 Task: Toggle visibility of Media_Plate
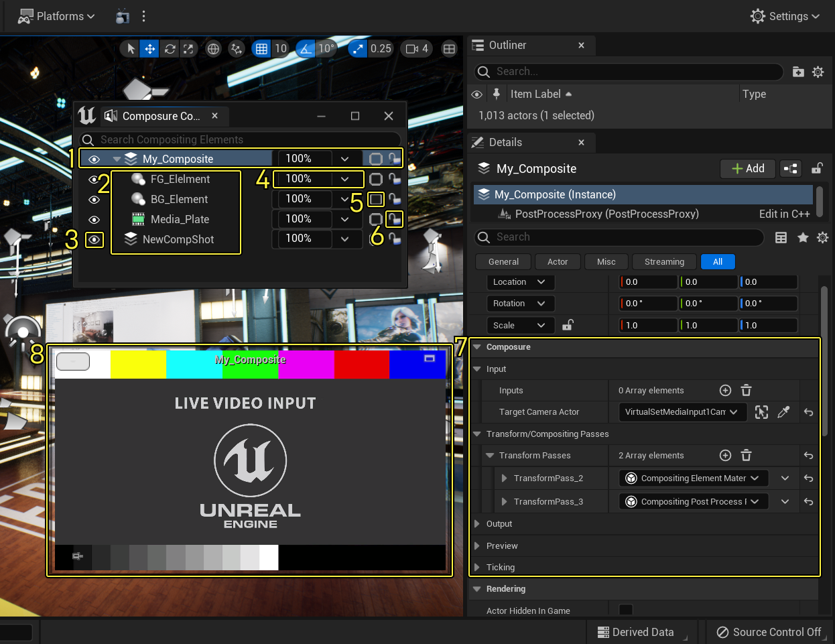94,220
